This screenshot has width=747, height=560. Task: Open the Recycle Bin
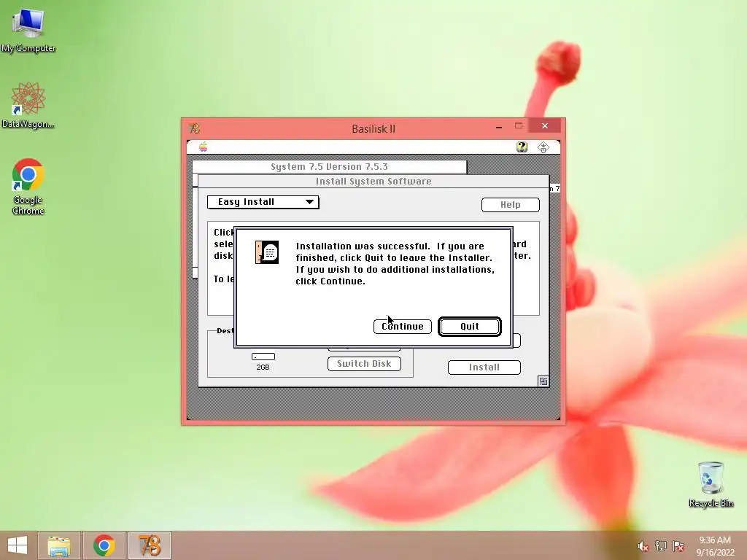tap(711, 484)
